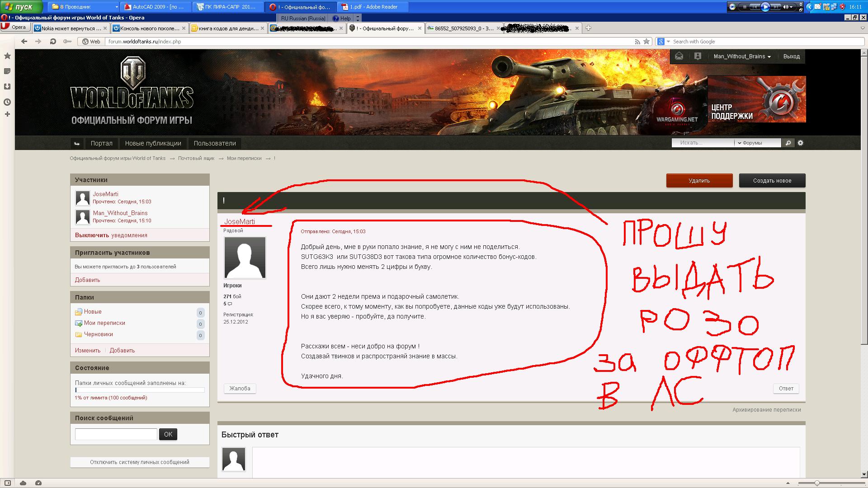
Task: Click JoseMarti avatar in the message
Action: pyautogui.click(x=245, y=258)
